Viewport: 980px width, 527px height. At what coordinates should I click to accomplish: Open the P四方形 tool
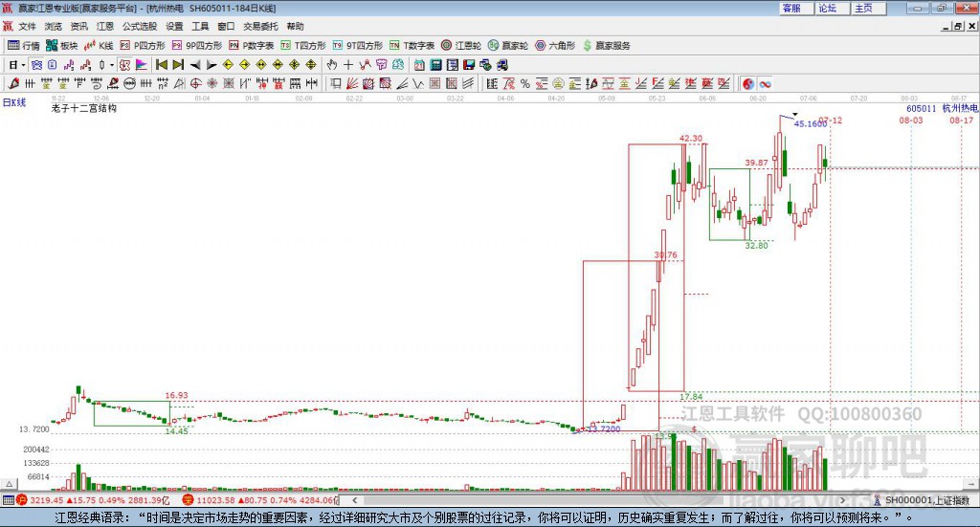[142, 46]
